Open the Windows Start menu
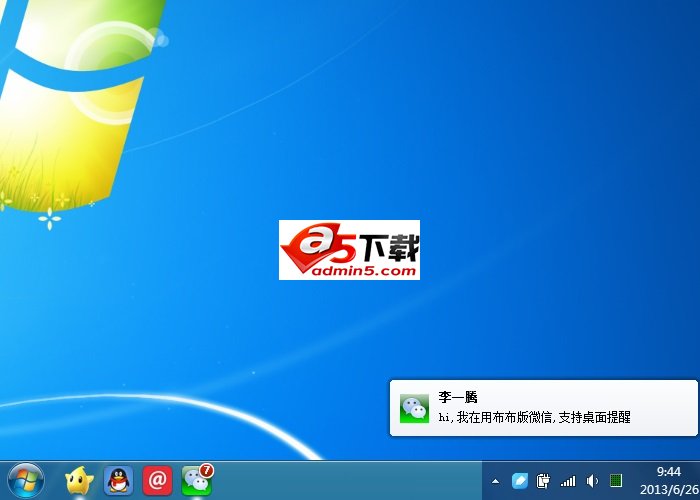 click(26, 481)
